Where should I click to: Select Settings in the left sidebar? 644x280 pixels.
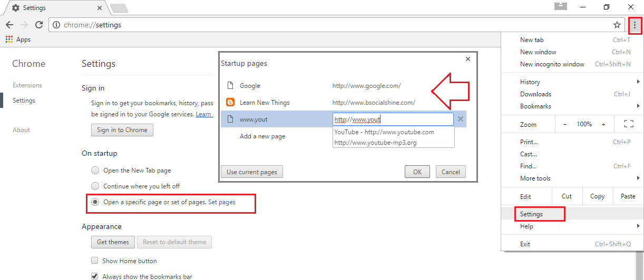point(24,101)
